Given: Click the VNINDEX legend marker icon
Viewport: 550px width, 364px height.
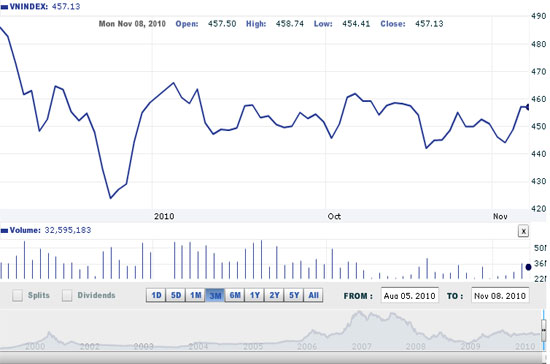Looking at the screenshot, I should click(x=4, y=7).
